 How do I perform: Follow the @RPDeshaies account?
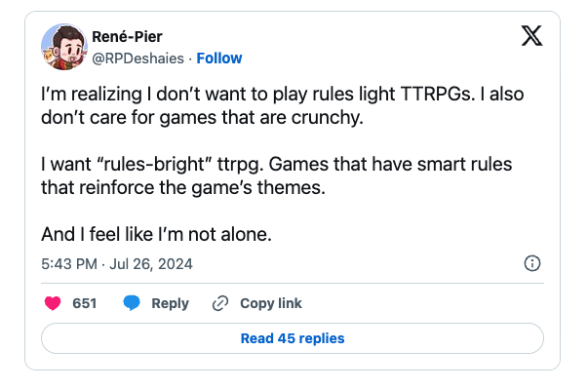pos(219,58)
